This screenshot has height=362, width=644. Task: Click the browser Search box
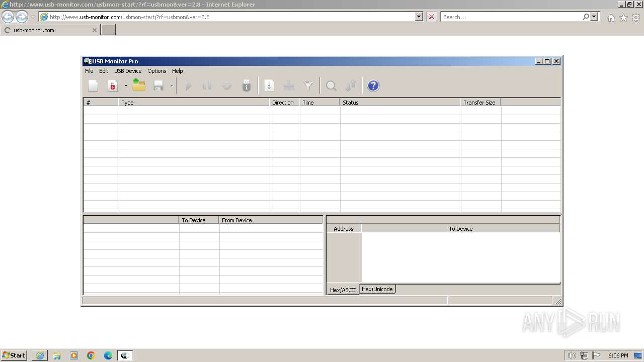pyautogui.click(x=511, y=17)
